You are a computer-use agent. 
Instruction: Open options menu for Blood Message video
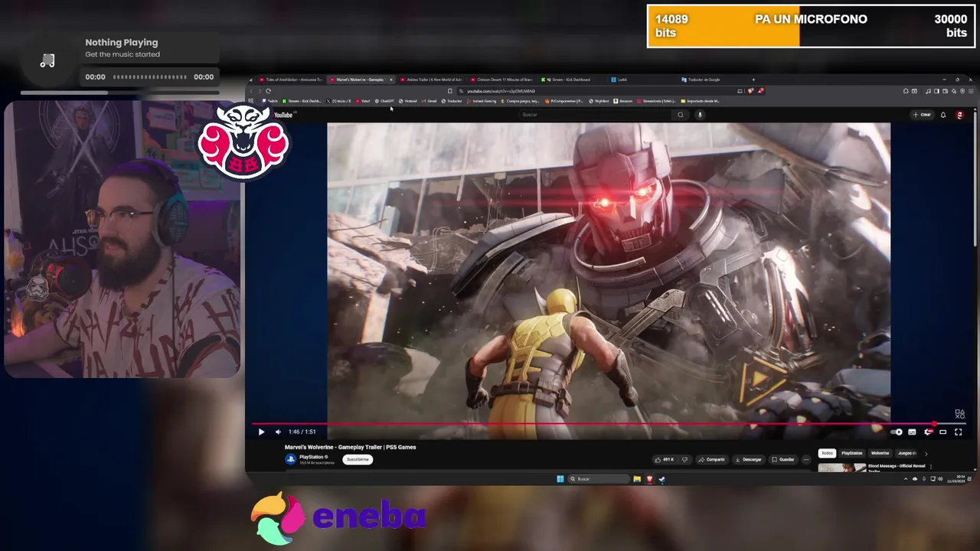click(931, 467)
